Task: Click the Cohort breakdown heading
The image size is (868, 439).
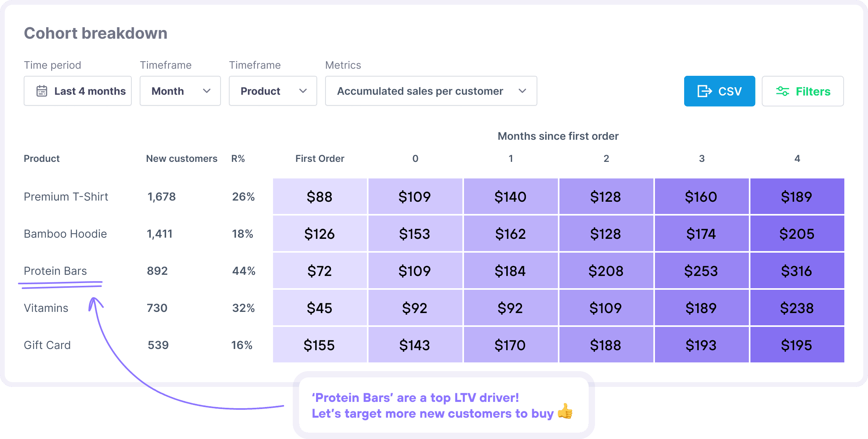Action: [95, 33]
